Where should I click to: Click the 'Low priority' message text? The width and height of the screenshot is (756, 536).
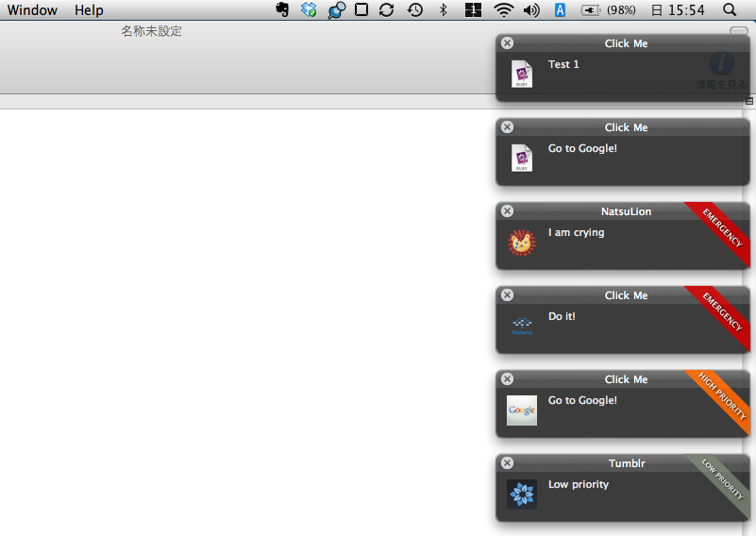(x=578, y=484)
